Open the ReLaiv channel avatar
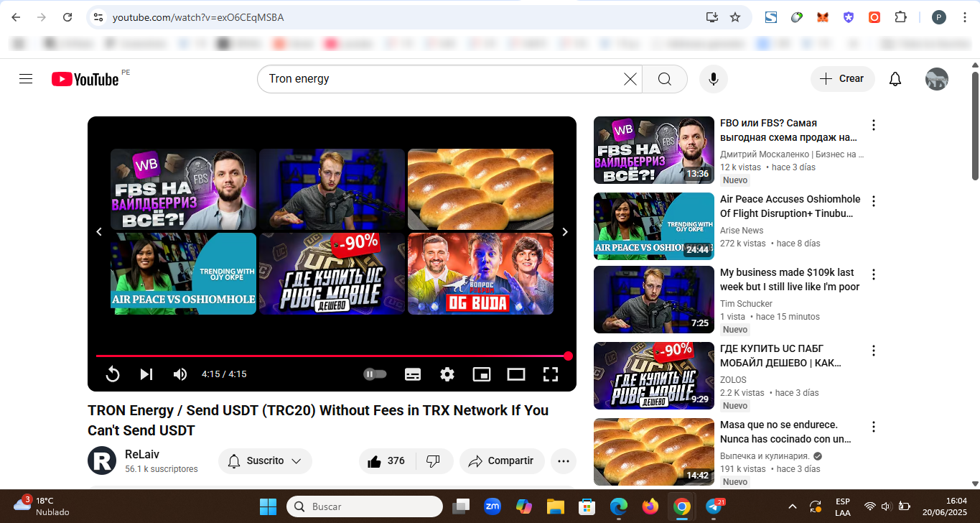The image size is (980, 523). (102, 460)
